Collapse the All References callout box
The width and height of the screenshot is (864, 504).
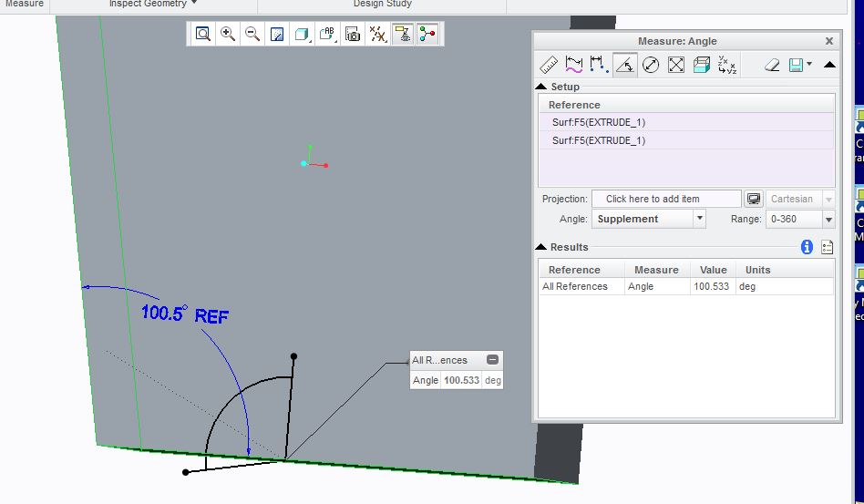(x=492, y=360)
